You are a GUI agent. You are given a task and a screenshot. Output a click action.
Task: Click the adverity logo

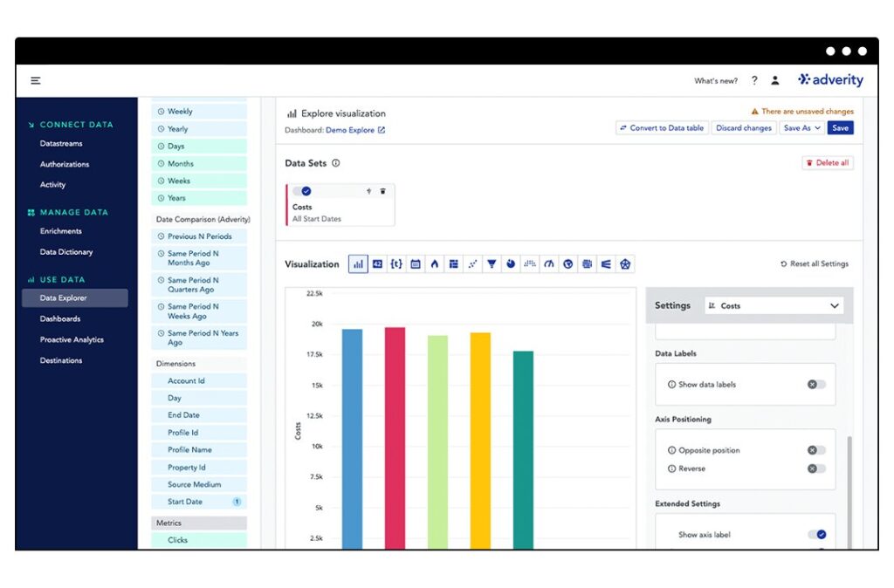[831, 79]
